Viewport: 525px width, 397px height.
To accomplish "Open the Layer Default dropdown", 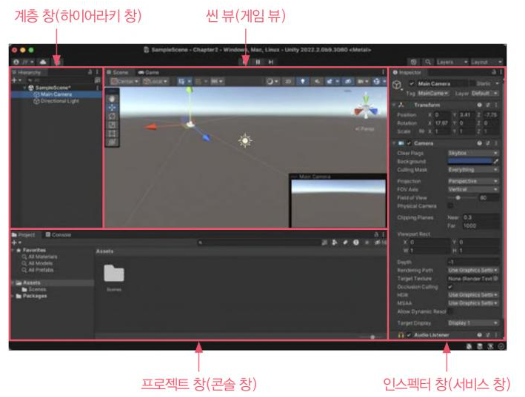I will 485,93.
